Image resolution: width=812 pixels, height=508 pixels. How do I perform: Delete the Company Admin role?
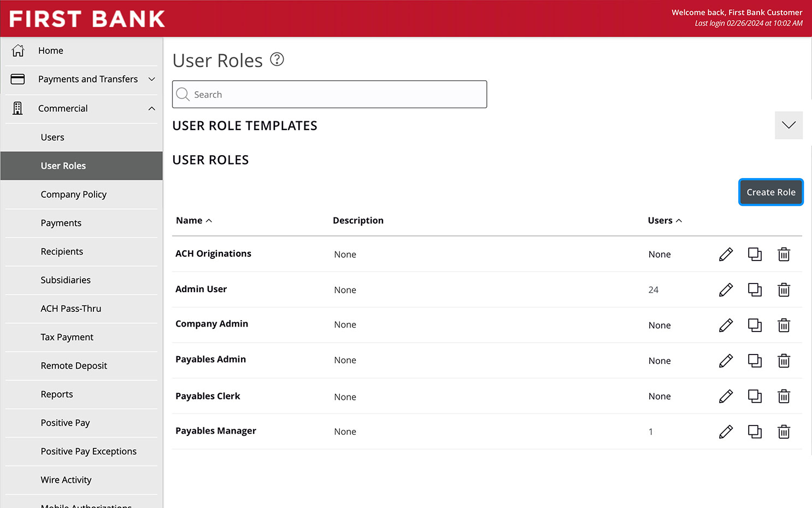(x=784, y=326)
